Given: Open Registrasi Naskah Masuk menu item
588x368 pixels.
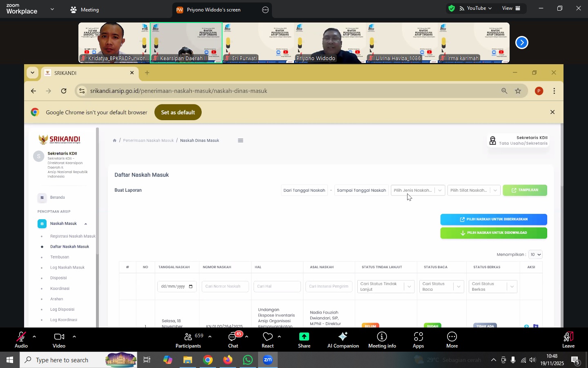Looking at the screenshot, I should [x=72, y=236].
